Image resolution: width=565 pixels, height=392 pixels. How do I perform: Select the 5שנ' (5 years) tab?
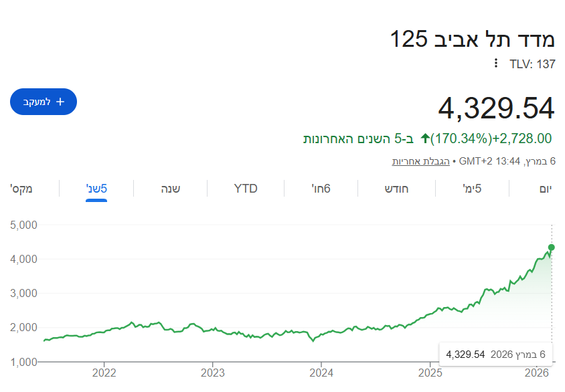(x=96, y=189)
